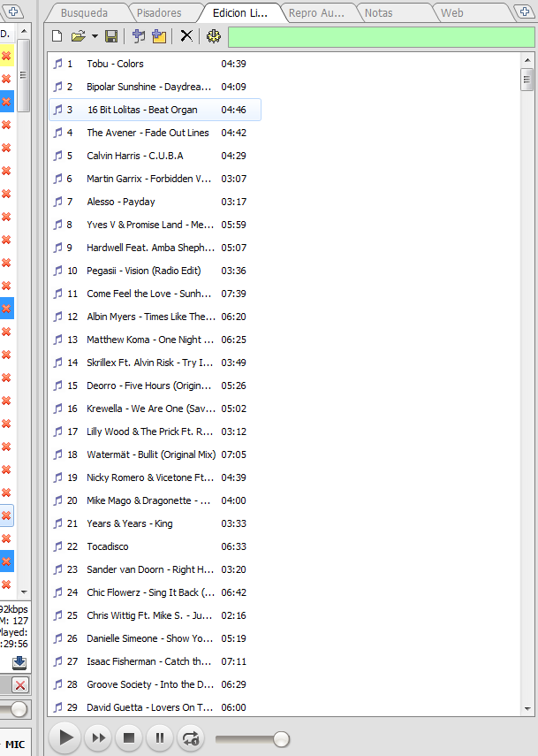Select track Deorro - Five Hours
538x756 pixels.
pos(155,386)
